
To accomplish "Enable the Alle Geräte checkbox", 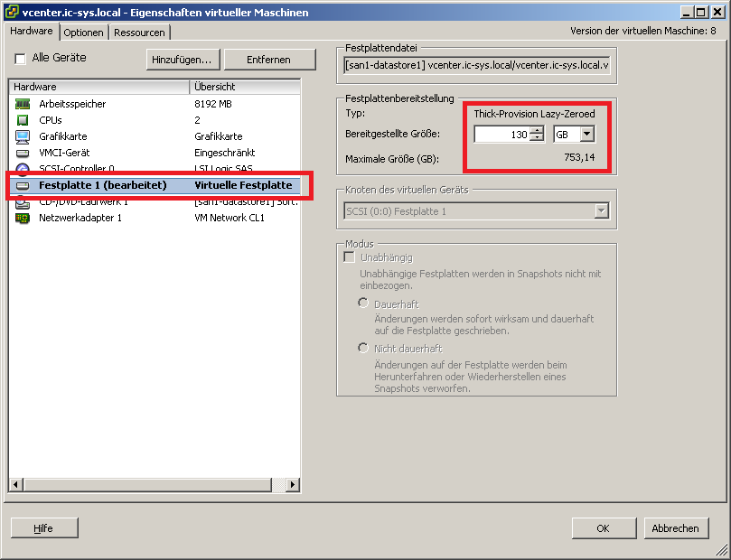I will tap(20, 59).
